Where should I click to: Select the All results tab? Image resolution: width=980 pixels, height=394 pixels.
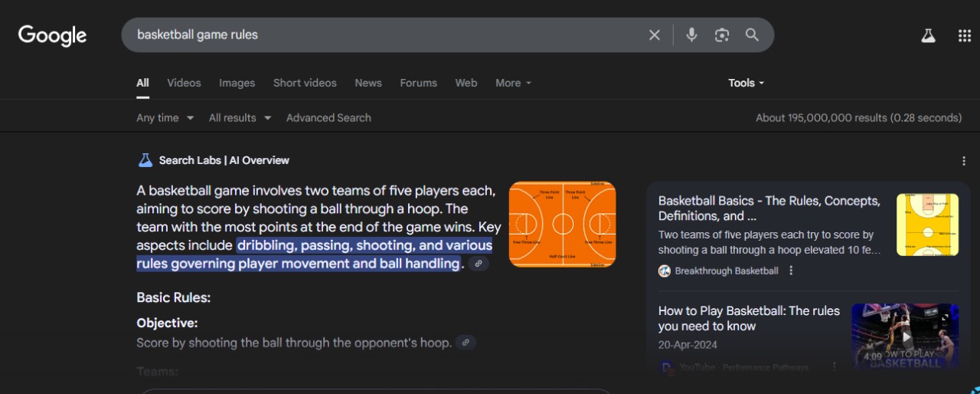click(x=142, y=83)
